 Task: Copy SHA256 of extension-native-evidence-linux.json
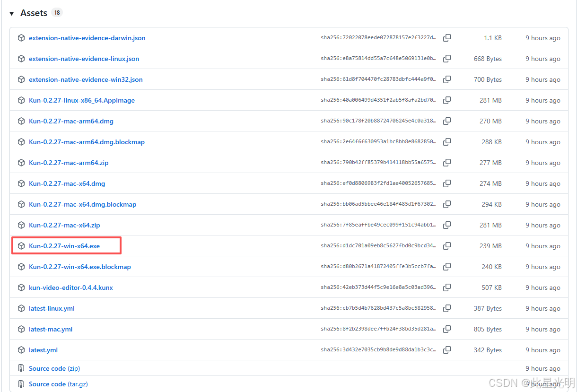point(447,59)
